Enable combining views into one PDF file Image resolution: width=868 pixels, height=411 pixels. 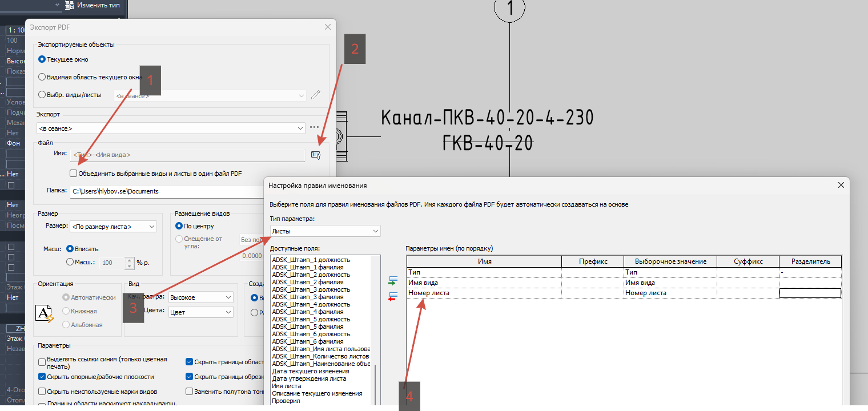click(x=73, y=173)
